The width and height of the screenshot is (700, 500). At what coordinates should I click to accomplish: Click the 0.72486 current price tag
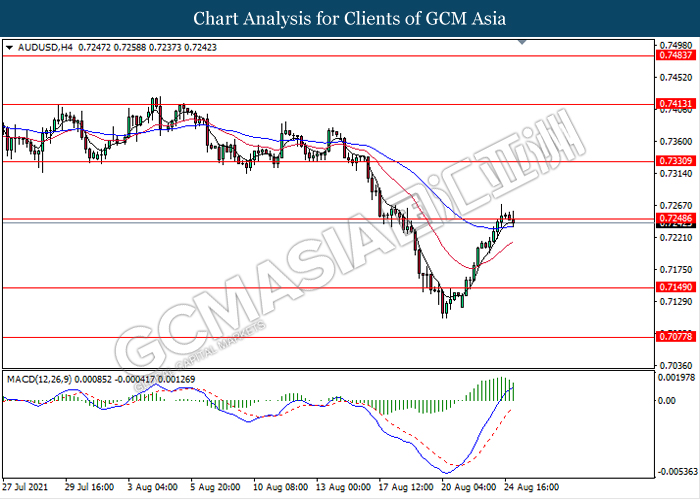coord(673,218)
